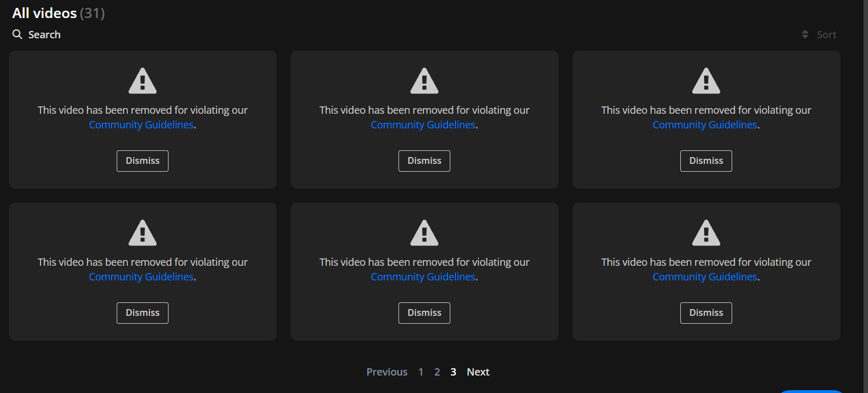The image size is (868, 393).
Task: Click the Search text field
Action: pos(45,35)
